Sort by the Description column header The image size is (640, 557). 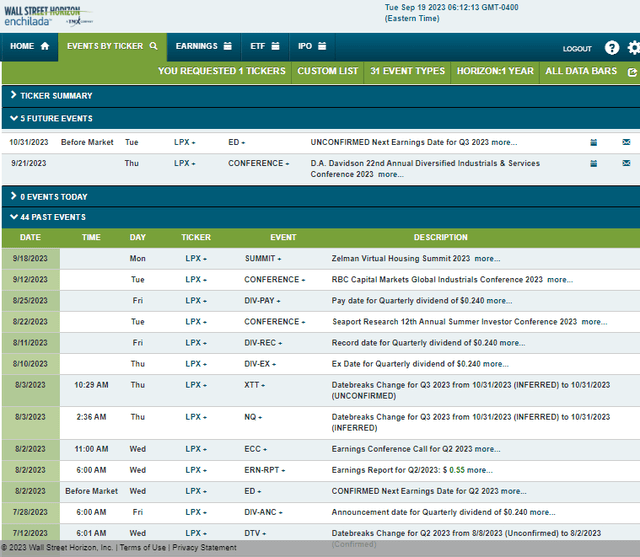tap(440, 237)
